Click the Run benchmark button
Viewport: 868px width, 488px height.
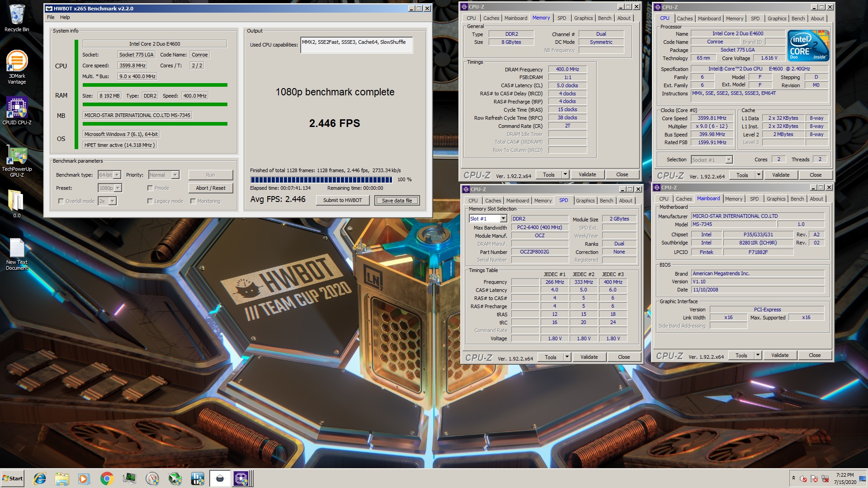click(211, 175)
